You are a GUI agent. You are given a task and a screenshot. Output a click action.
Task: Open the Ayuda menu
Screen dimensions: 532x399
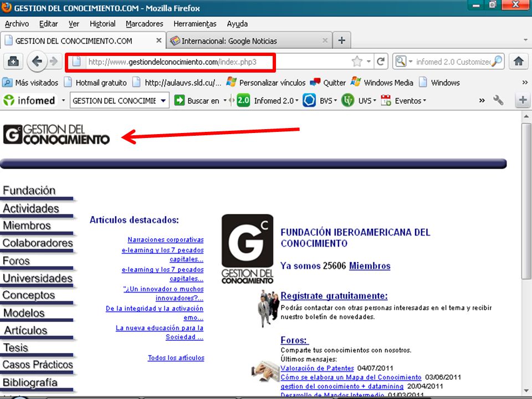[x=237, y=24]
